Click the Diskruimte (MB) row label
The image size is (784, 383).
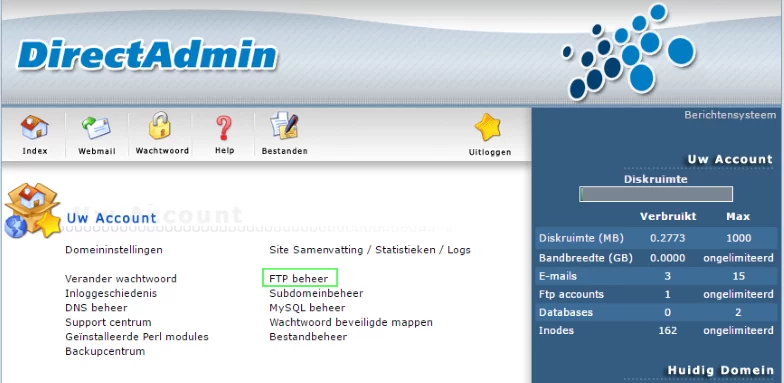pos(581,238)
